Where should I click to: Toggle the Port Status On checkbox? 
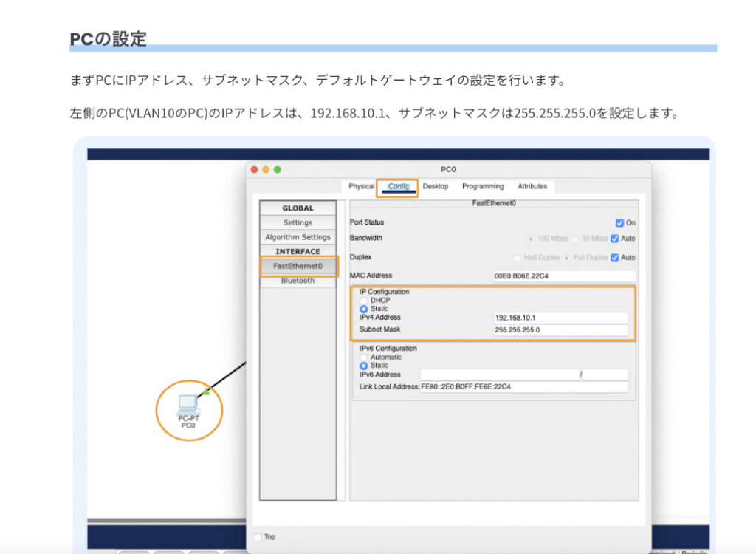tap(619, 222)
